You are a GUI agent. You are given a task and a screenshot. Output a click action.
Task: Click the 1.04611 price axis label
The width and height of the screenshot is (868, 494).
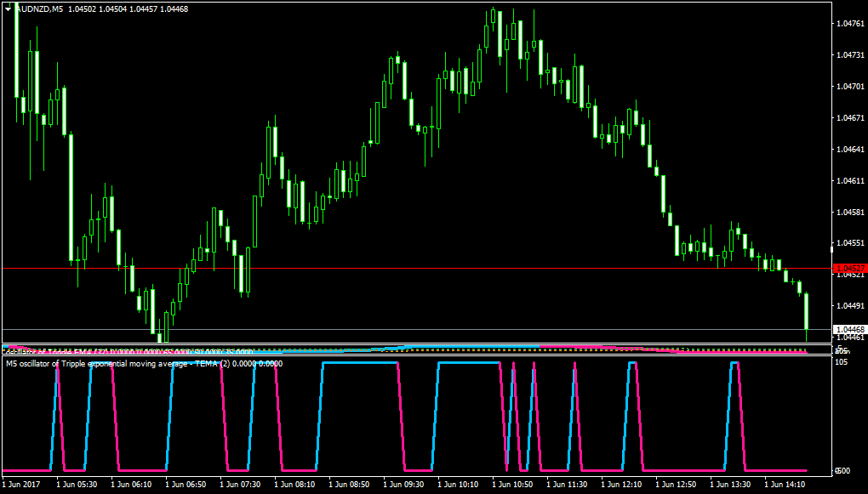(x=850, y=181)
